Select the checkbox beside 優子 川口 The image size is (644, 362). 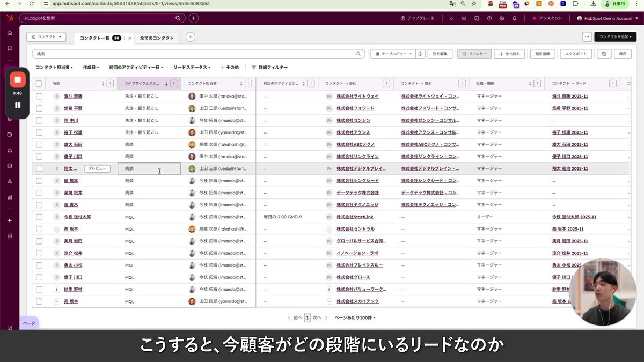coord(39,156)
